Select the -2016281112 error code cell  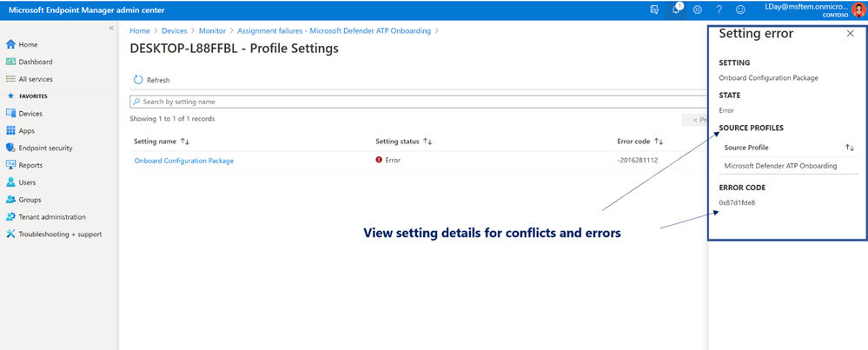click(637, 161)
